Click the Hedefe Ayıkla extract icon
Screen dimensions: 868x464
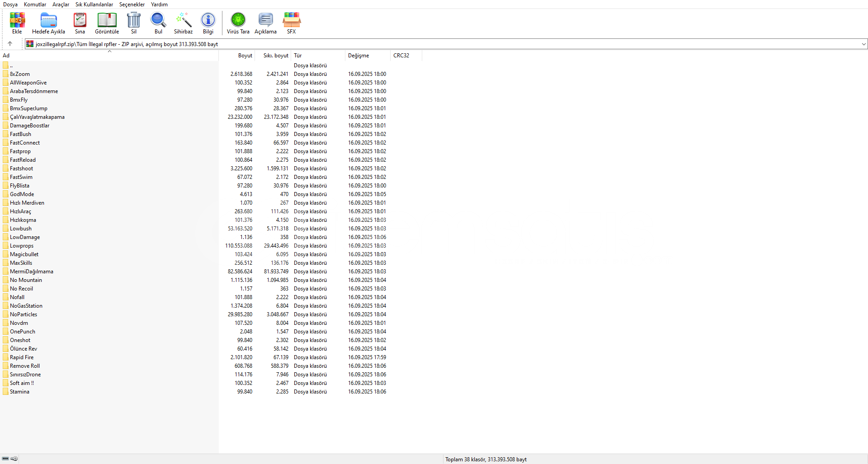click(x=48, y=20)
